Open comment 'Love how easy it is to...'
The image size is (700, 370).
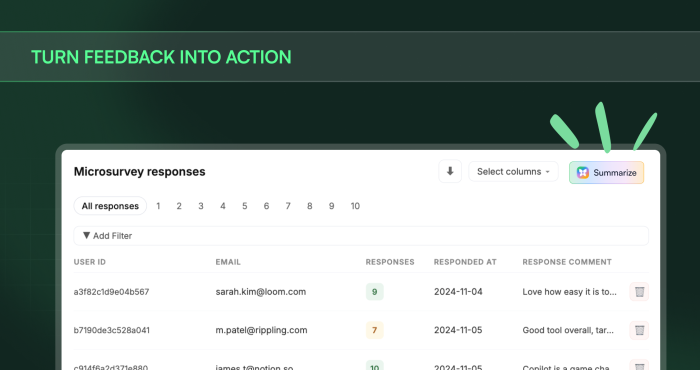coord(570,292)
